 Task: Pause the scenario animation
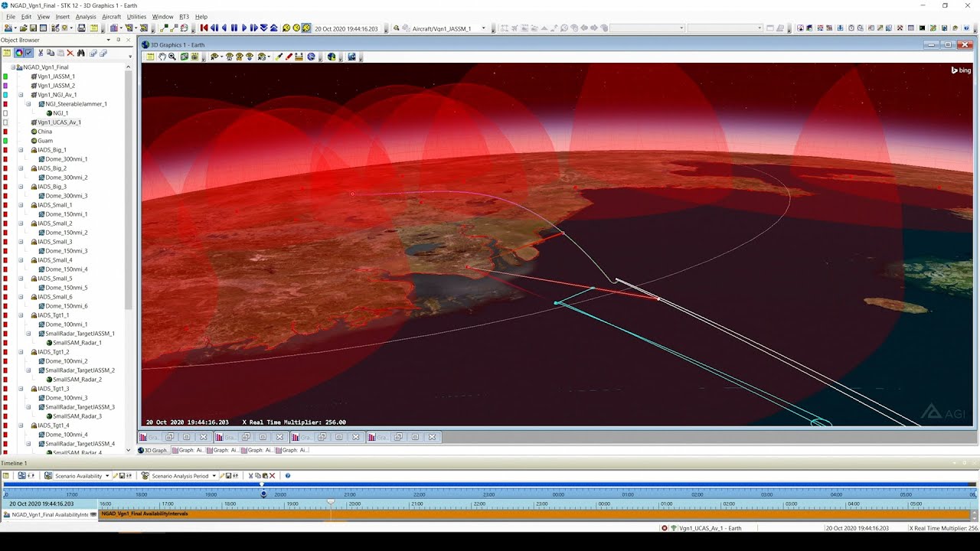point(234,28)
